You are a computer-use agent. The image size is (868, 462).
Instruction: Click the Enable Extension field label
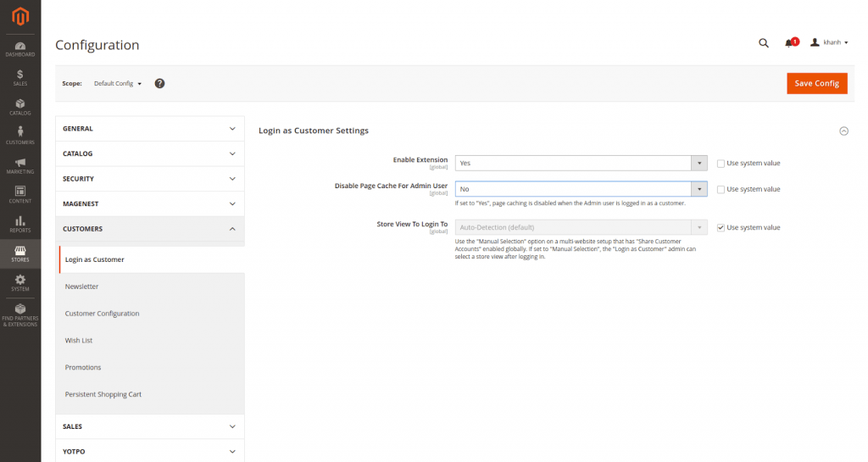tap(420, 160)
